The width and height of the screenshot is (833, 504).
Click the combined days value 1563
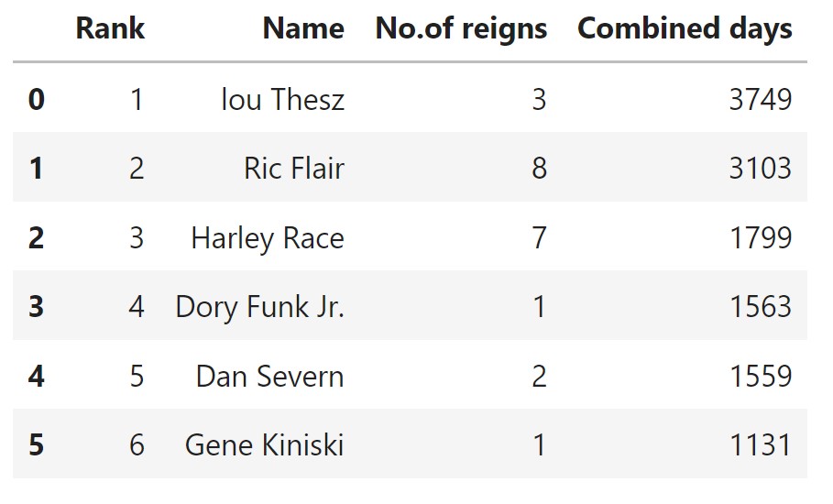(760, 307)
